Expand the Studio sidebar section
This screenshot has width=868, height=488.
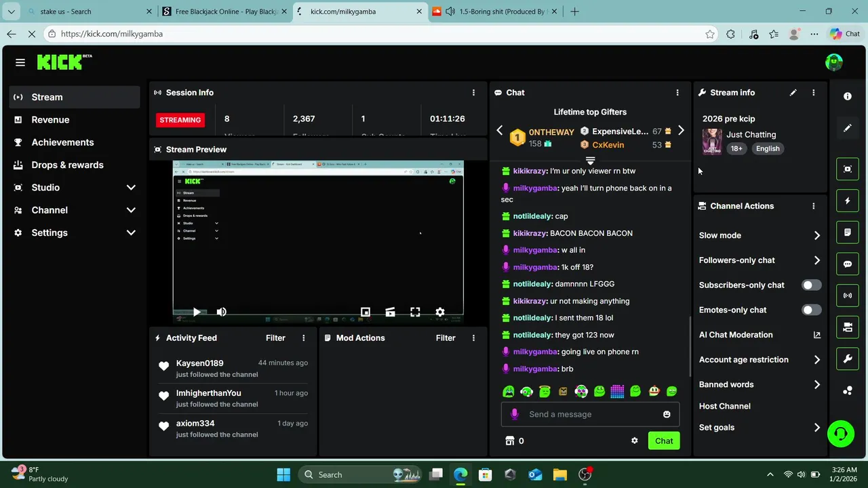point(75,188)
